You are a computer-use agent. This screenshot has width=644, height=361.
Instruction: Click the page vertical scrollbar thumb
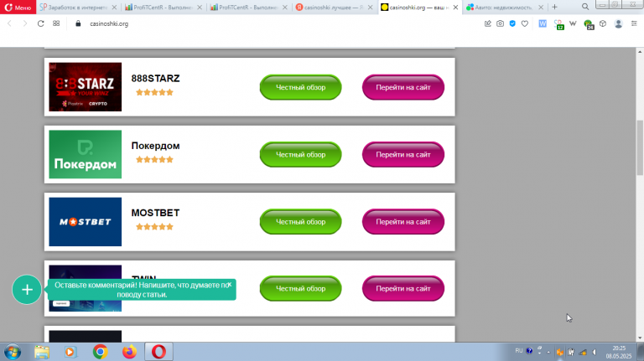(640, 148)
